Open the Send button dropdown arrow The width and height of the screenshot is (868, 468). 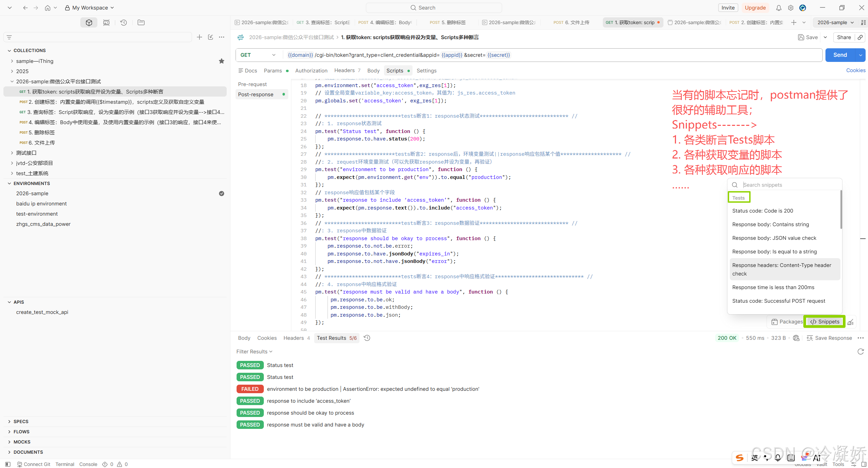[861, 55]
